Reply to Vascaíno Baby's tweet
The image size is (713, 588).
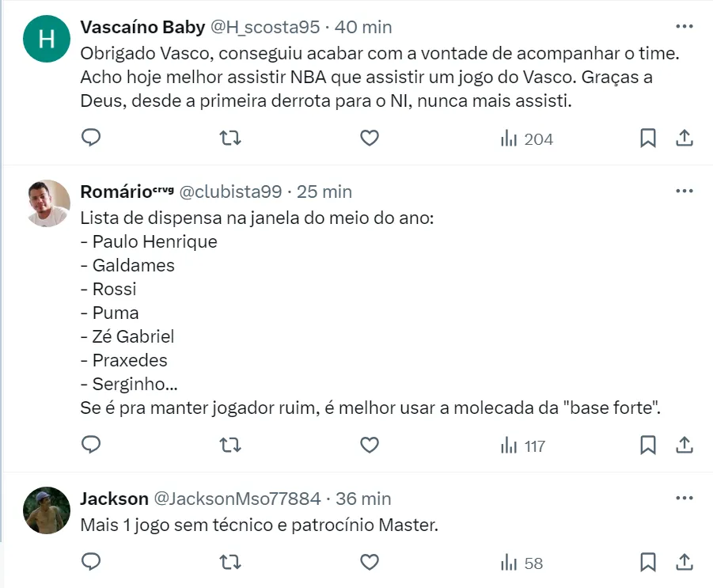92,138
